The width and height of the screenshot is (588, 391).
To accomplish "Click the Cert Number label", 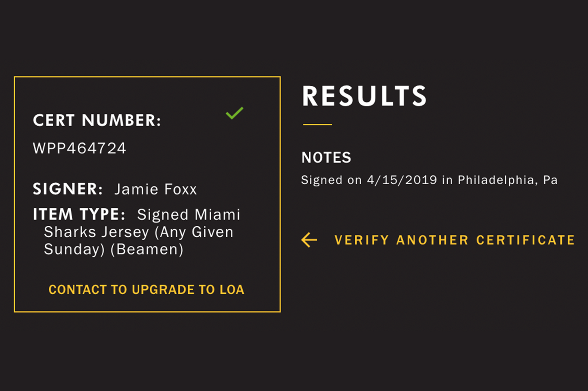I will pyautogui.click(x=97, y=120).
